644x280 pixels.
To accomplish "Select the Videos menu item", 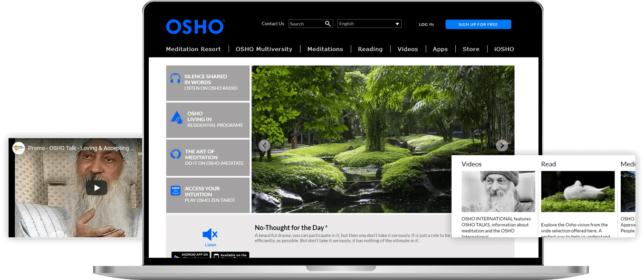I will tap(408, 49).
